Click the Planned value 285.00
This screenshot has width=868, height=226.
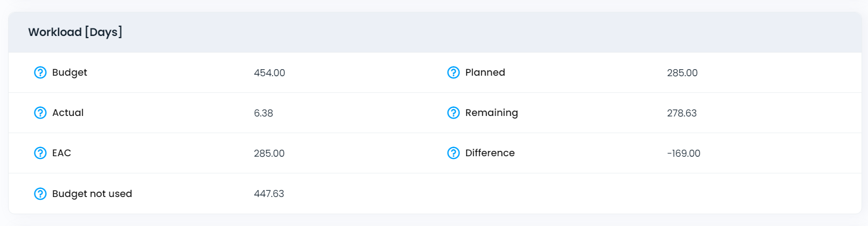click(x=682, y=73)
